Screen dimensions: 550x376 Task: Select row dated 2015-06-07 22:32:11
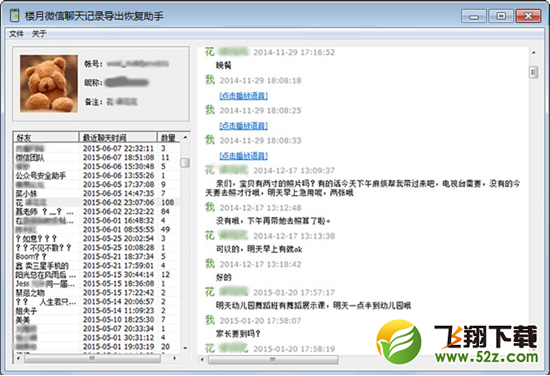(x=97, y=148)
